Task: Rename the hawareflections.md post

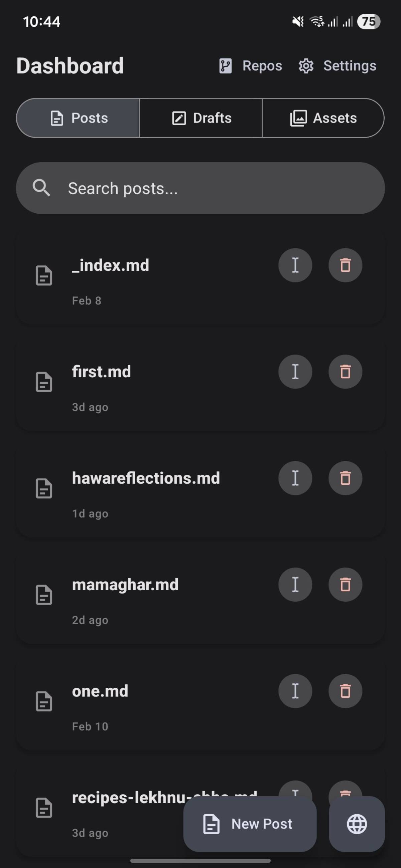Action: 295,478
